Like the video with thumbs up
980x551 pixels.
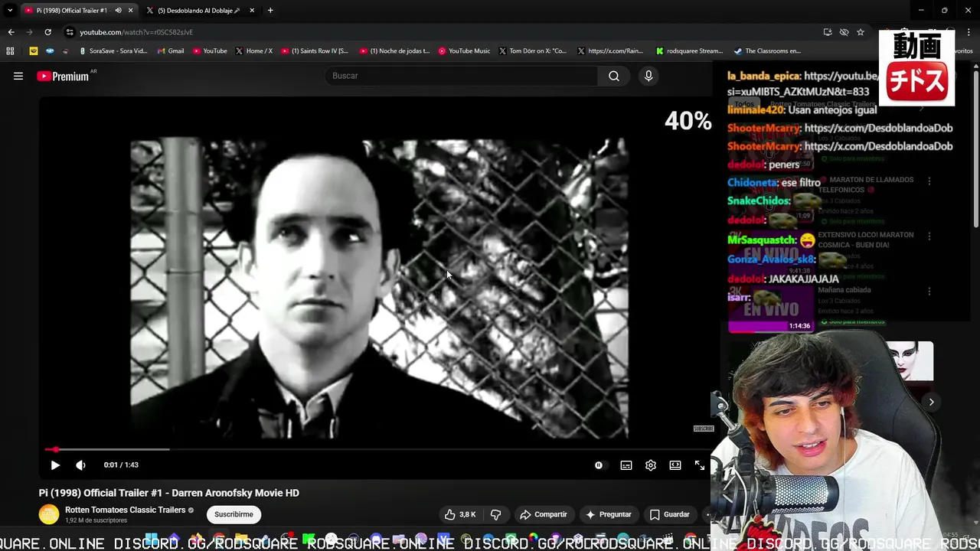pyautogui.click(x=460, y=514)
